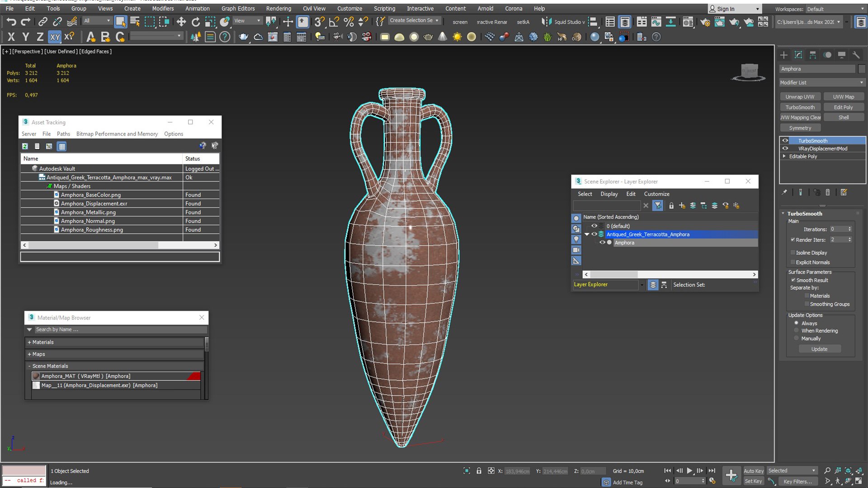This screenshot has height=488, width=868.
Task: Open Customize menu in Scene Explorer
Action: (656, 194)
